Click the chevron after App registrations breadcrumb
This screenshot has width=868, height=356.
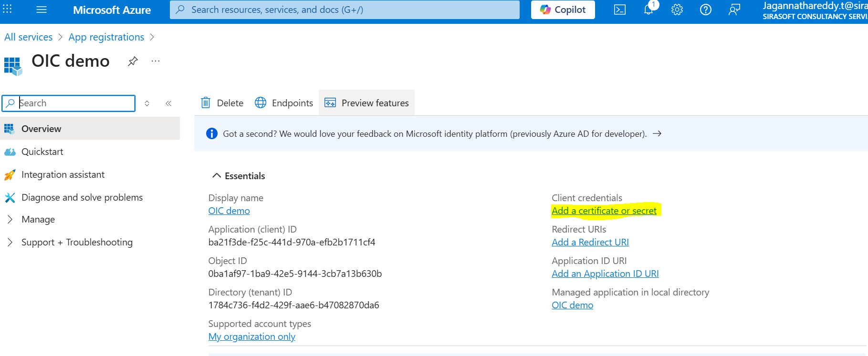click(x=152, y=37)
